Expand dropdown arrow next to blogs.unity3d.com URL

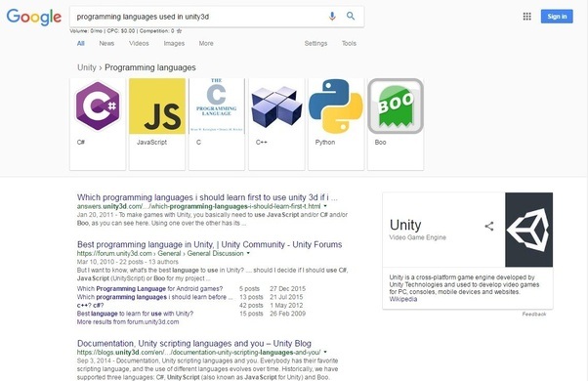pyautogui.click(x=325, y=352)
